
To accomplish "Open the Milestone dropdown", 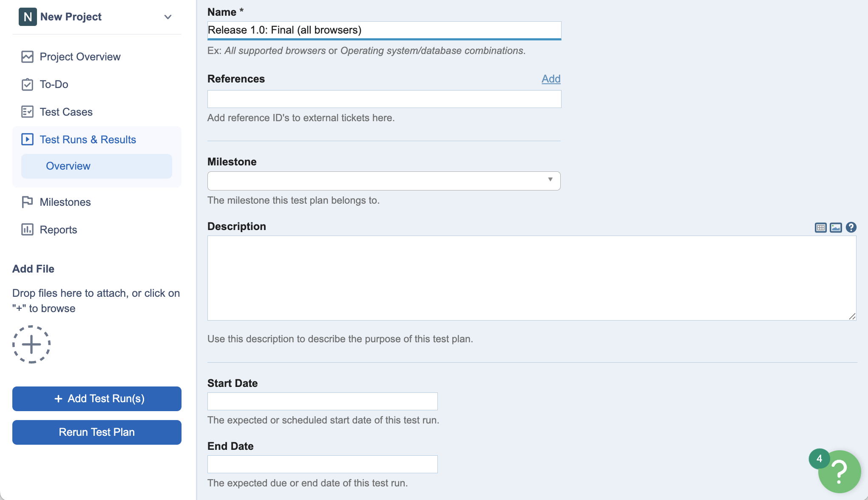I will 383,181.
